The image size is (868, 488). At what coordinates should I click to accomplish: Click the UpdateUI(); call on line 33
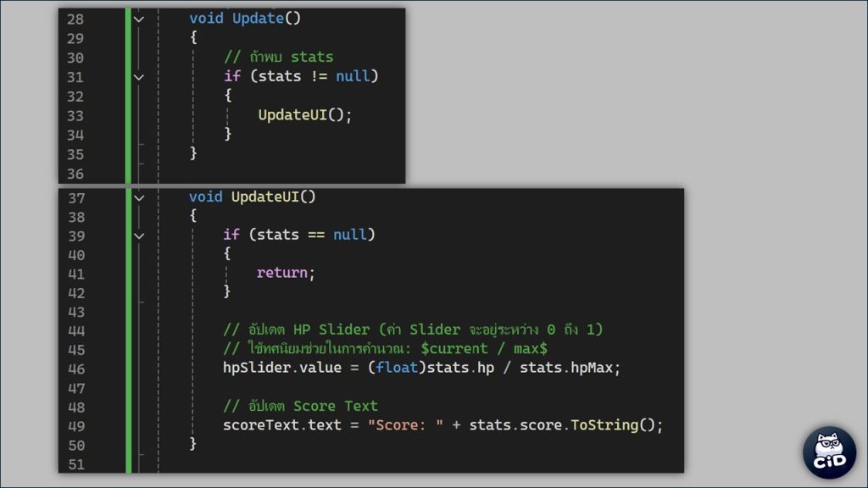304,115
